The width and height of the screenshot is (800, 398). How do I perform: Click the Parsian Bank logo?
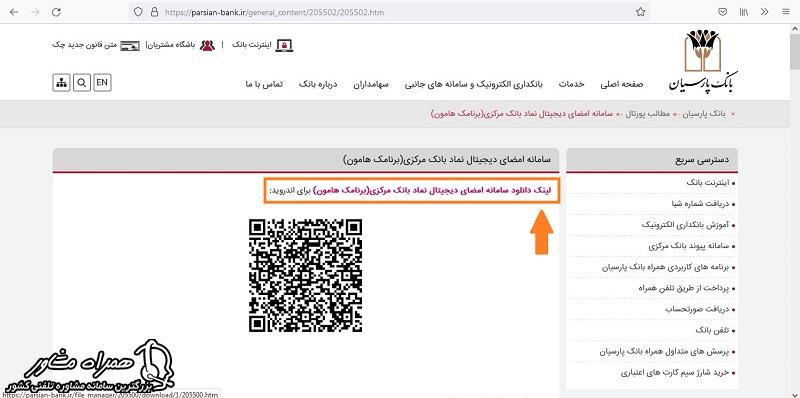coord(704,61)
